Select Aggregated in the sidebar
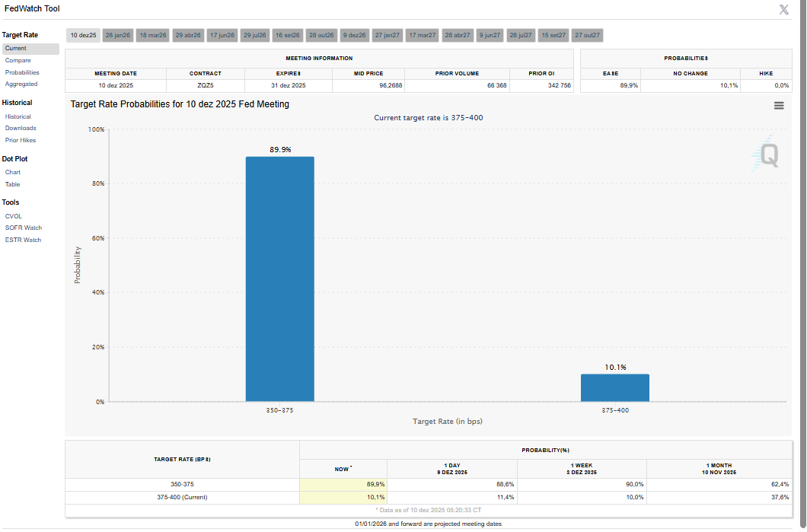 click(21, 84)
